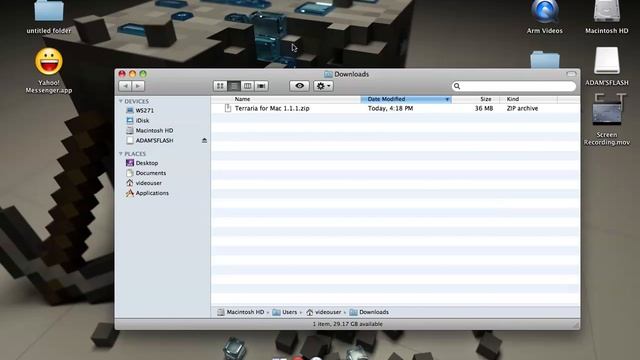Switch Finder to list view
Image resolution: width=640 pixels, height=360 pixels.
click(234, 86)
